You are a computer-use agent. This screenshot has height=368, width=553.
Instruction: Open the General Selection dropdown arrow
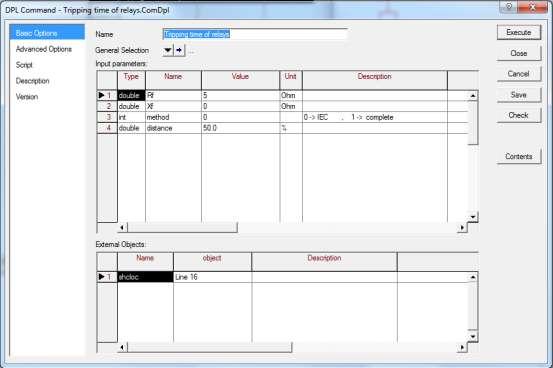click(168, 50)
